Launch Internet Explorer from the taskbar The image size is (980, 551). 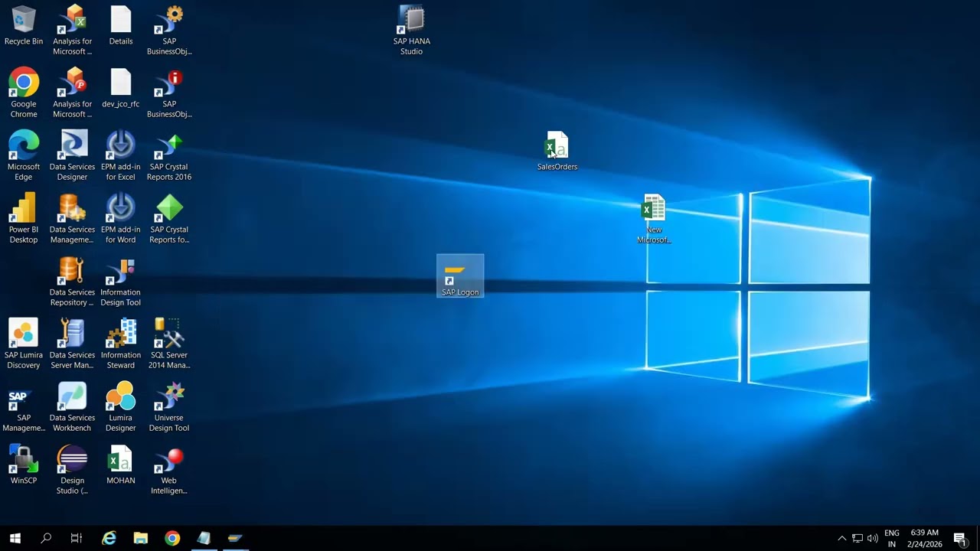(x=109, y=538)
